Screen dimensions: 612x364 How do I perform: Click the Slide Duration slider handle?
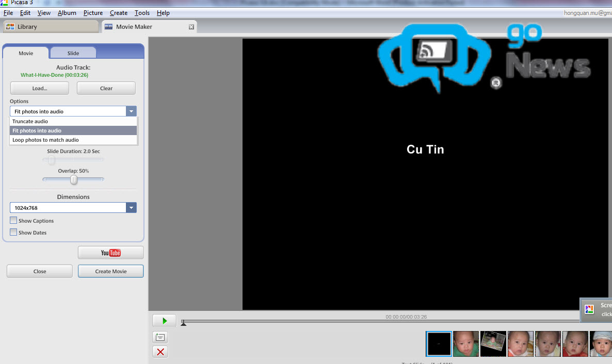51,160
